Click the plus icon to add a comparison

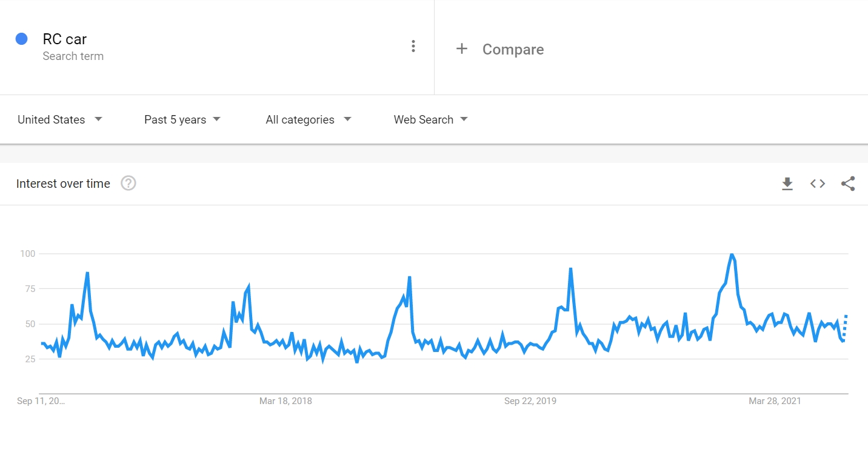(462, 49)
